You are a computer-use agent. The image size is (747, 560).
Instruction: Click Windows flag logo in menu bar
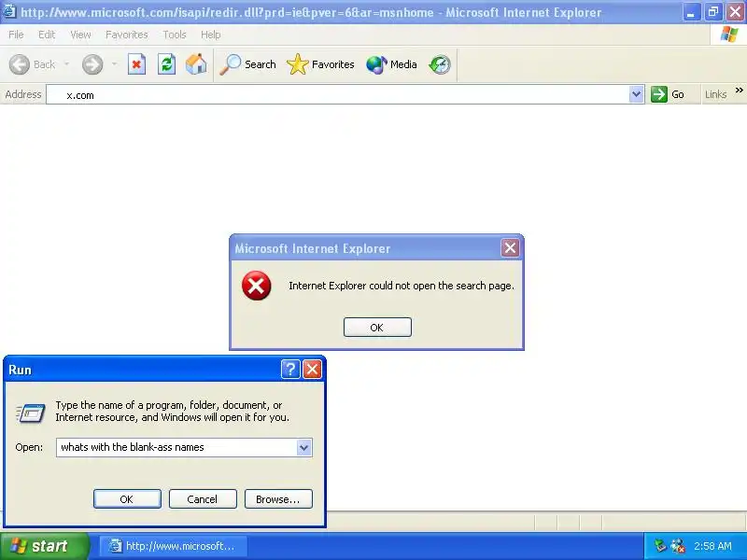[729, 35]
